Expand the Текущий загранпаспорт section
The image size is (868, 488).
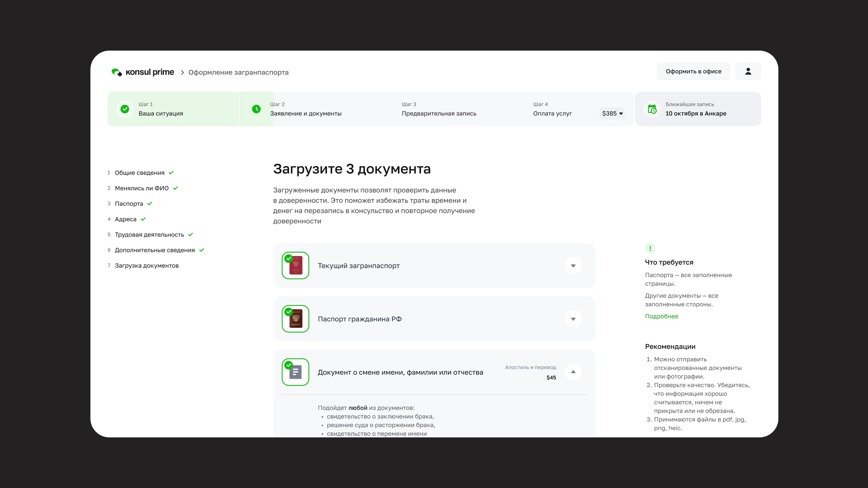(573, 266)
